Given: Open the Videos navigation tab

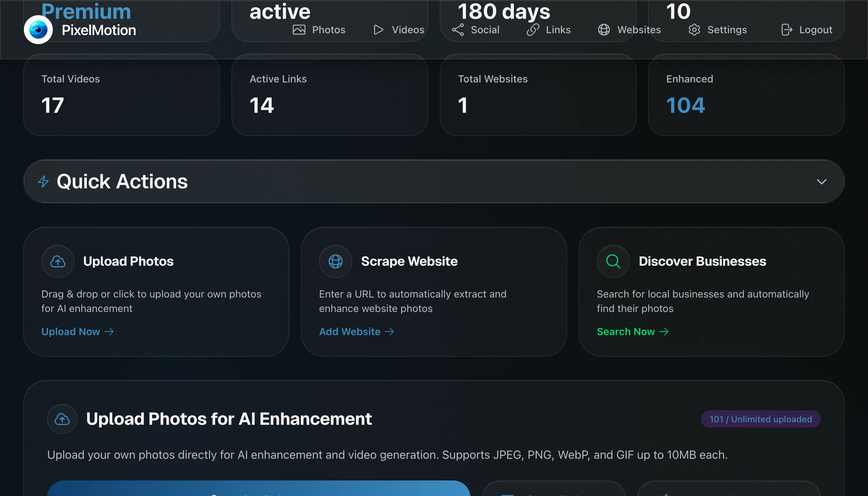Looking at the screenshot, I should tap(399, 30).
